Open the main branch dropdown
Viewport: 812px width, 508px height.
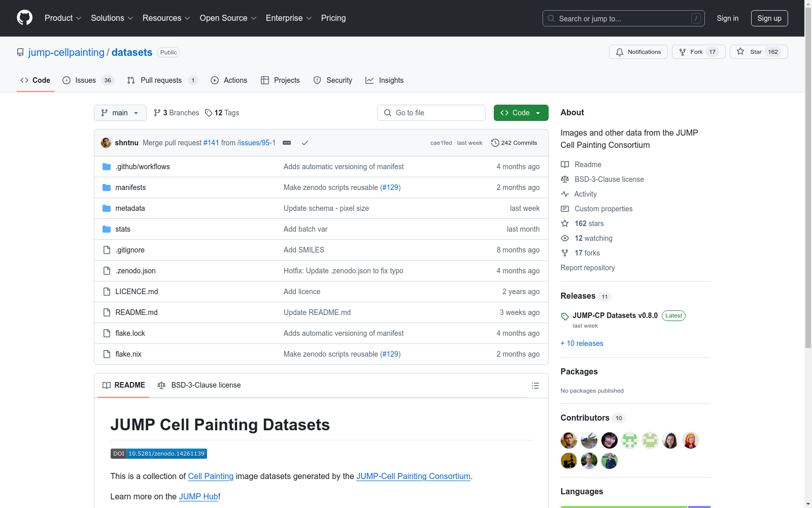tap(120, 113)
